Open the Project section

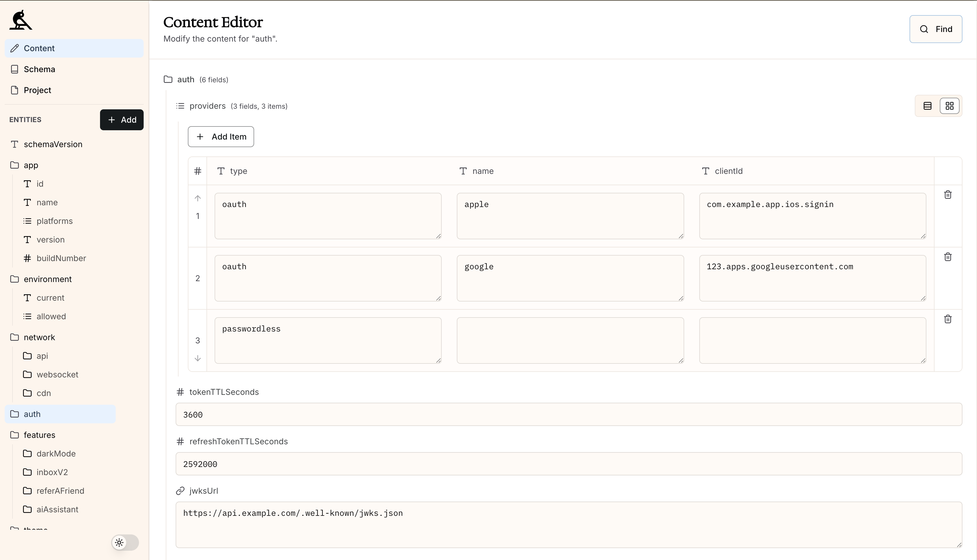(37, 90)
